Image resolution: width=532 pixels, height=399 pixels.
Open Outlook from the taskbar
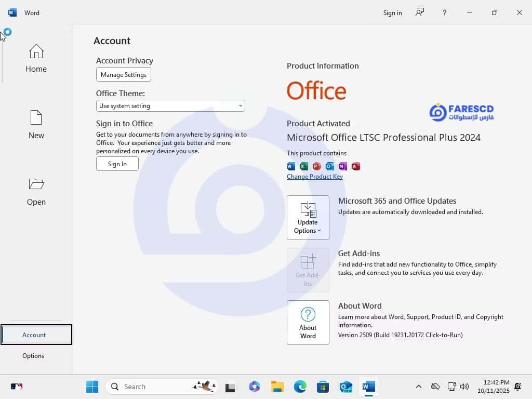tap(345, 387)
